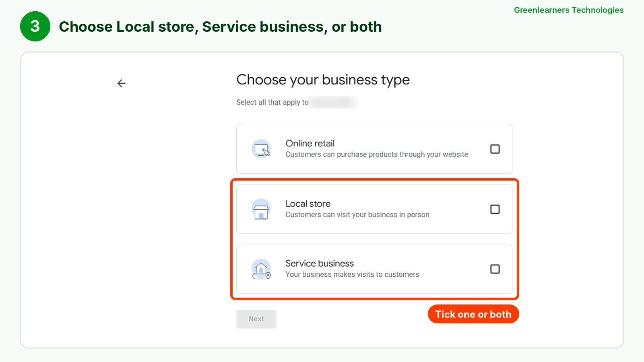Click the 'Service business' title text
Viewport: 644px width, 362px height.
tap(320, 263)
